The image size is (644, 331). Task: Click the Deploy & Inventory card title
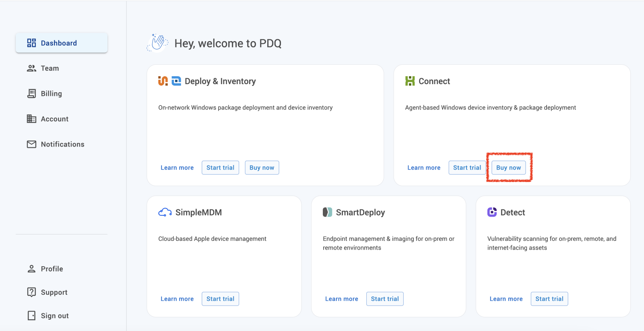coord(220,81)
